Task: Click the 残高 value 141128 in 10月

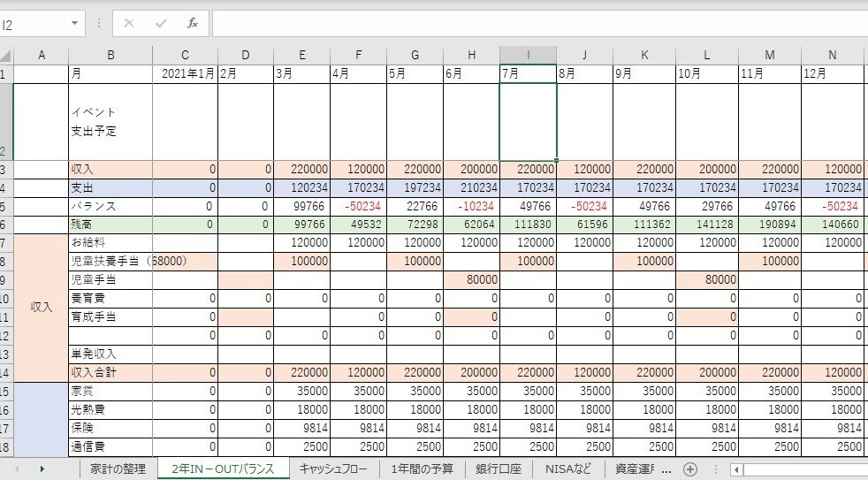Action: click(x=707, y=225)
